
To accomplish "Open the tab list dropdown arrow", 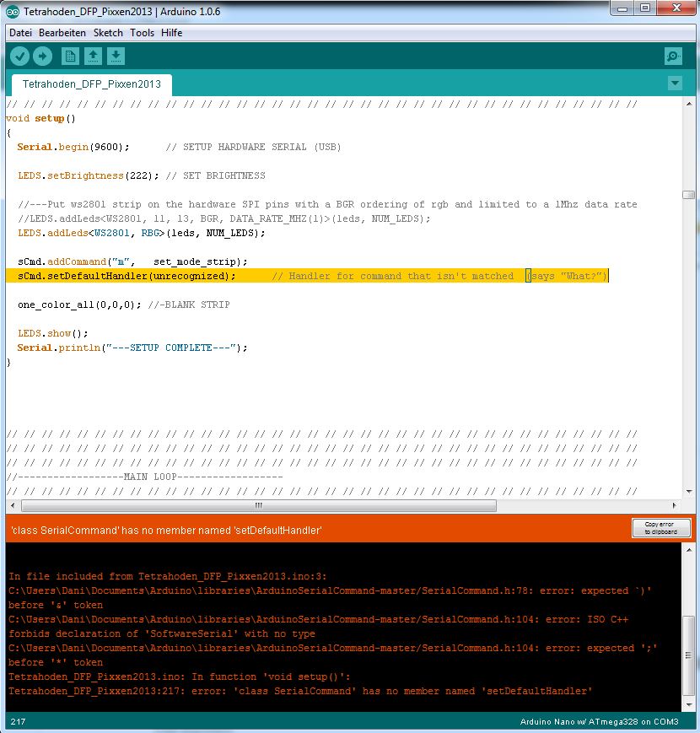I will [675, 84].
